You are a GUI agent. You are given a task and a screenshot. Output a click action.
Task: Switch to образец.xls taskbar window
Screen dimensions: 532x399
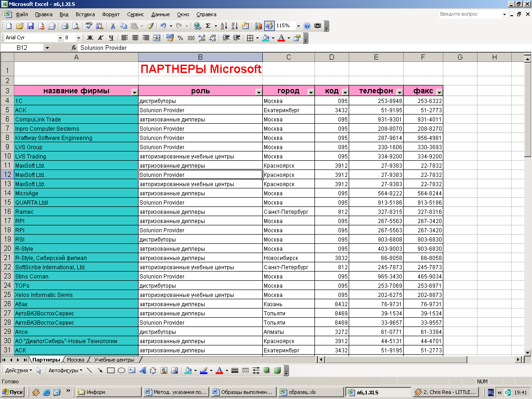coord(310,392)
